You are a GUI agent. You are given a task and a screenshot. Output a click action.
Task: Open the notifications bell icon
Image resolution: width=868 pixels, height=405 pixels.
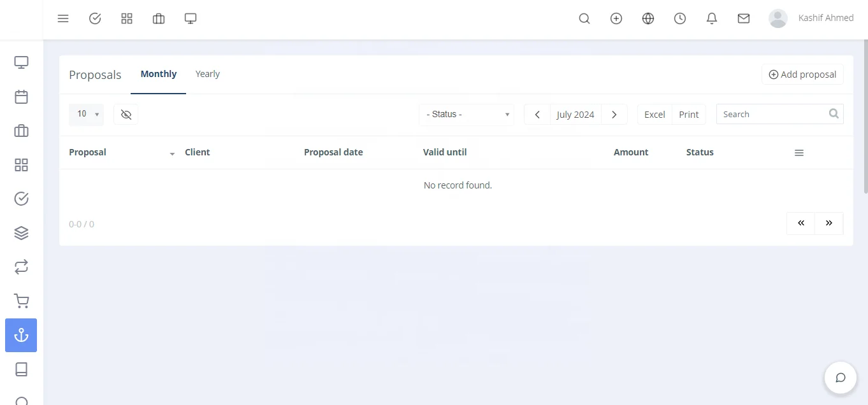pos(712,18)
